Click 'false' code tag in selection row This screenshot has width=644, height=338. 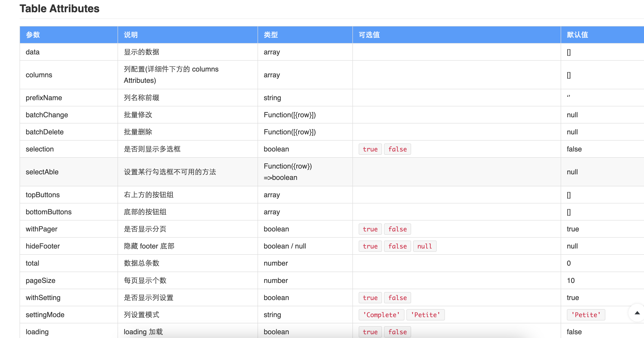pos(397,149)
